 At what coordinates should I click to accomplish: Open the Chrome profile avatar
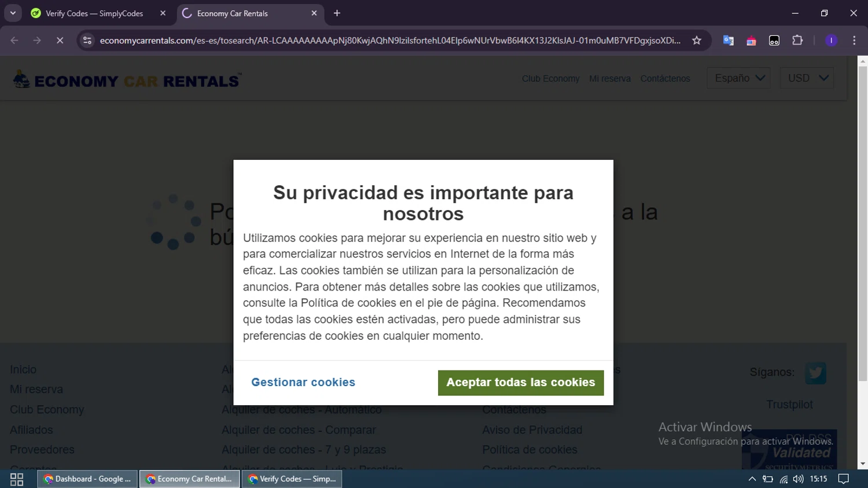point(832,41)
